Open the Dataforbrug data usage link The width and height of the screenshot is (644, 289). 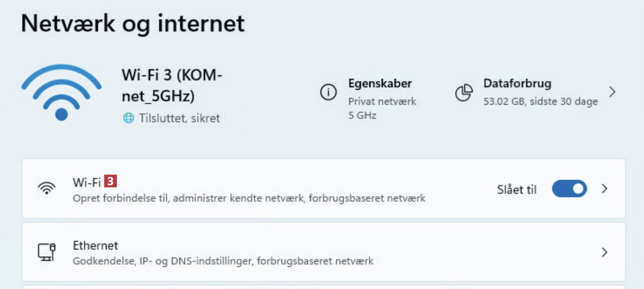click(x=517, y=84)
